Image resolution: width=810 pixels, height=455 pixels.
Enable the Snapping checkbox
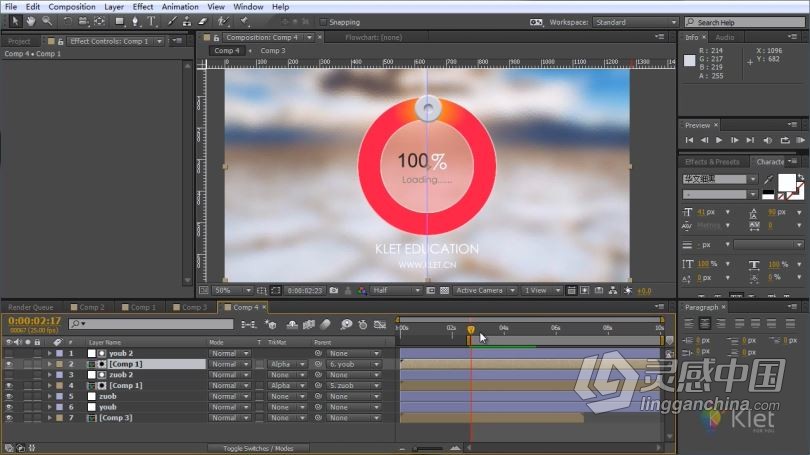(x=323, y=22)
